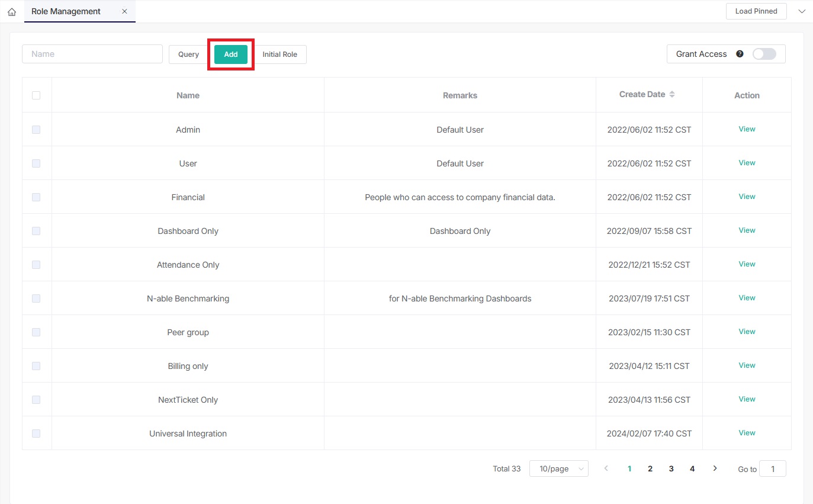
Task: Click the Load Pinned button
Action: point(756,11)
